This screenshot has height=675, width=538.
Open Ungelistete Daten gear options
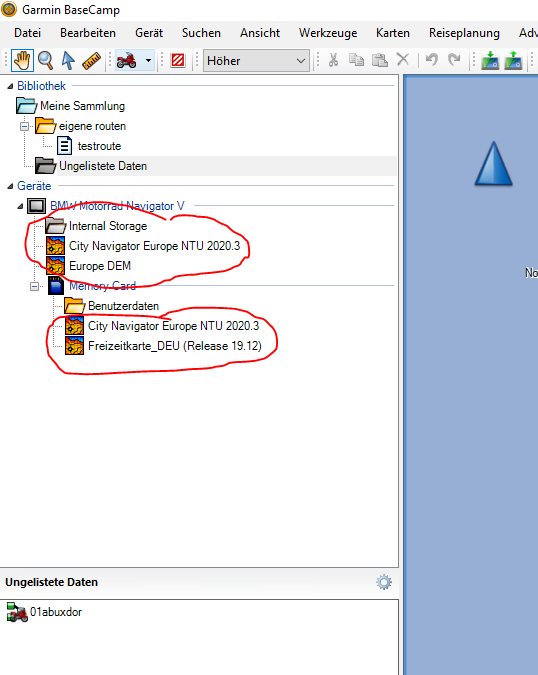click(384, 582)
